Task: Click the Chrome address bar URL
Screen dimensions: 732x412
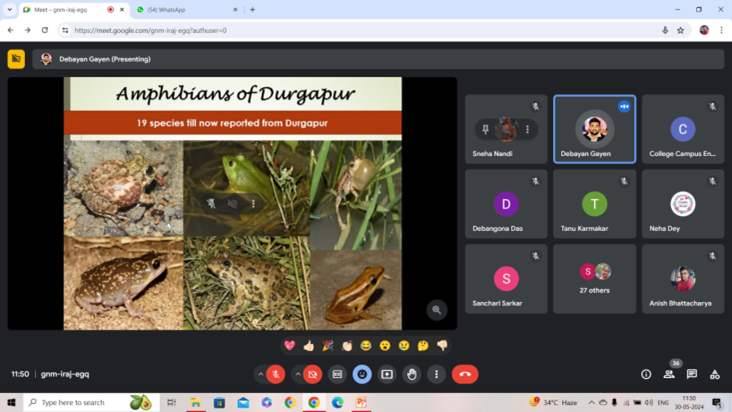Action: (300, 30)
